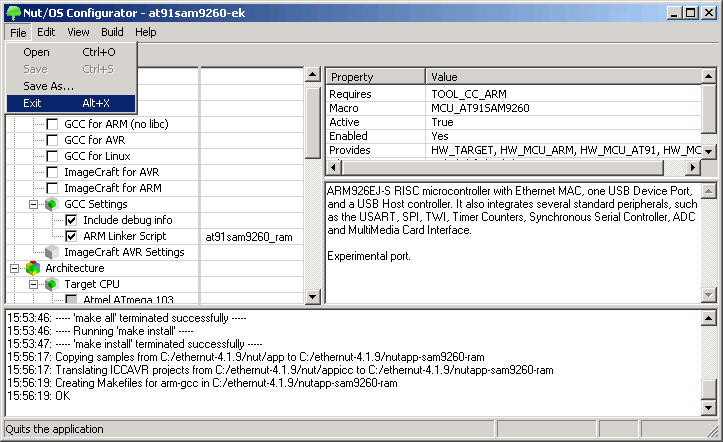Click tree panel scroll down arrow

tap(313, 297)
